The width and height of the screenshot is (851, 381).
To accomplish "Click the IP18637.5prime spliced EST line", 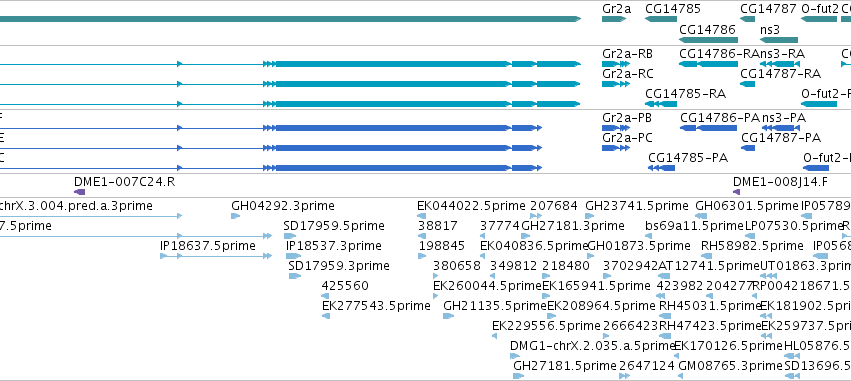I will pyautogui.click(x=216, y=256).
